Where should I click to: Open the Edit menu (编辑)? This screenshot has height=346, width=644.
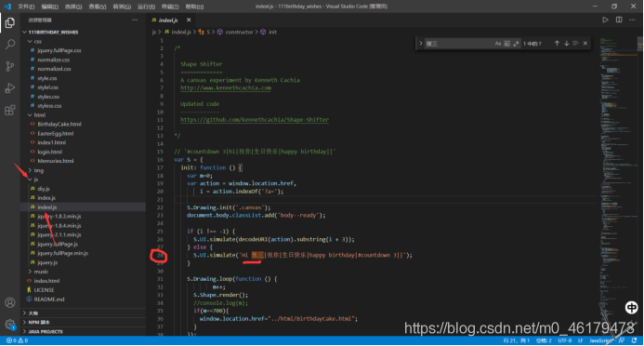coord(49,7)
